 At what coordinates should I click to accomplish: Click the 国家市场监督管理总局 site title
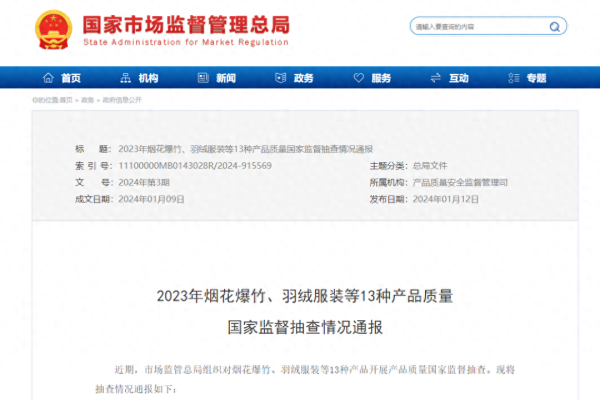pyautogui.click(x=186, y=25)
